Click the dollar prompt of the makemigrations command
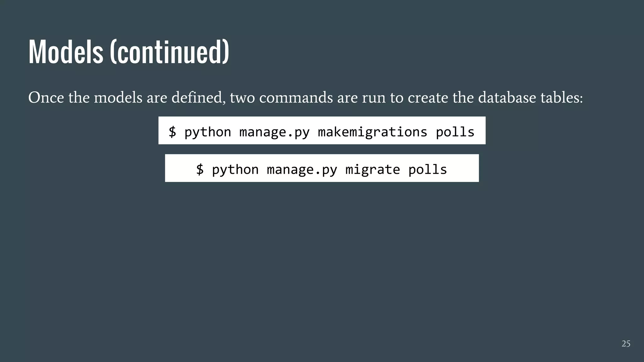This screenshot has width=644, height=362. click(x=172, y=132)
